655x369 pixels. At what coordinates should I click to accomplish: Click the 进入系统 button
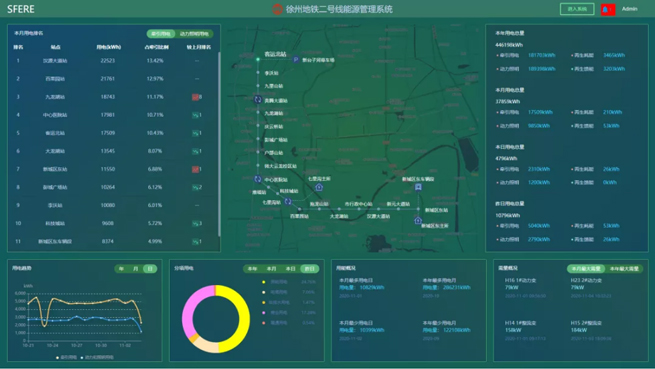pos(577,9)
